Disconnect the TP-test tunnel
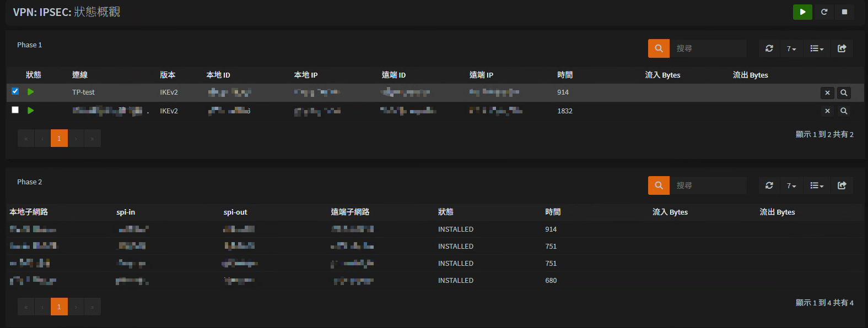 pyautogui.click(x=827, y=93)
